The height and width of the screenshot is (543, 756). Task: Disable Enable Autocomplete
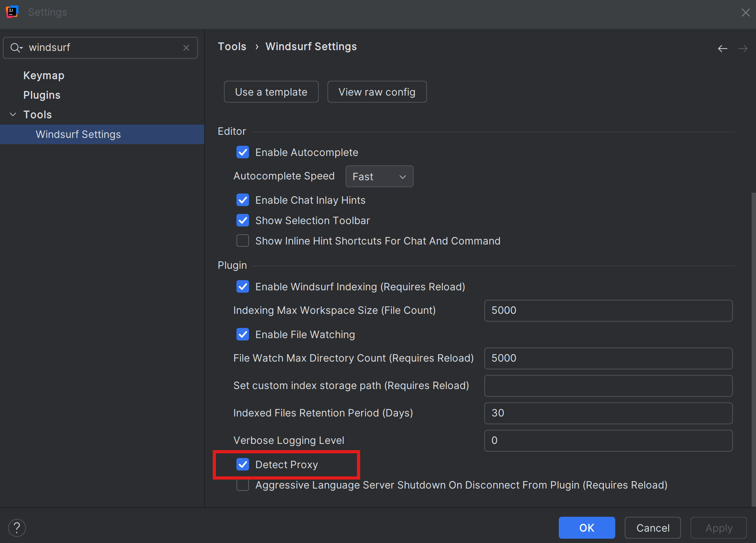click(x=243, y=152)
